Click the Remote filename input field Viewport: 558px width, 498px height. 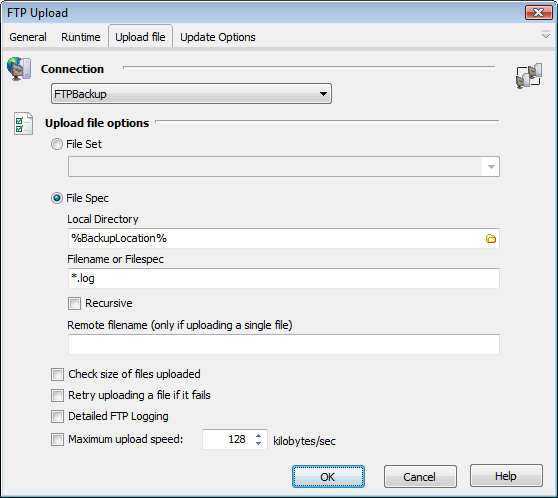[284, 344]
